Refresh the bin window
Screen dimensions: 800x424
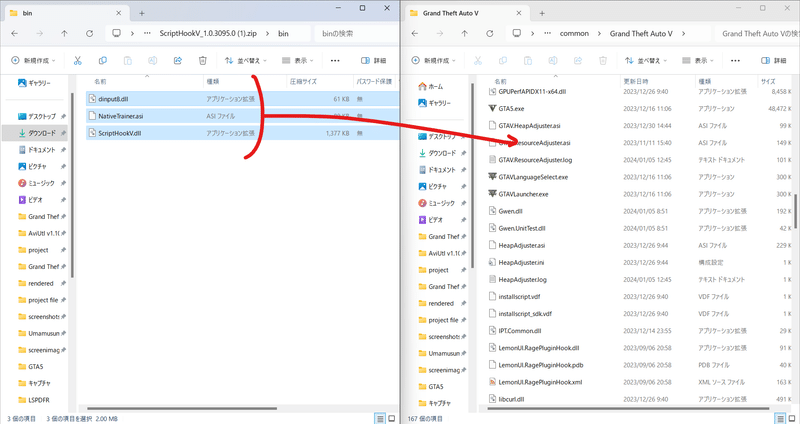[x=89, y=34]
